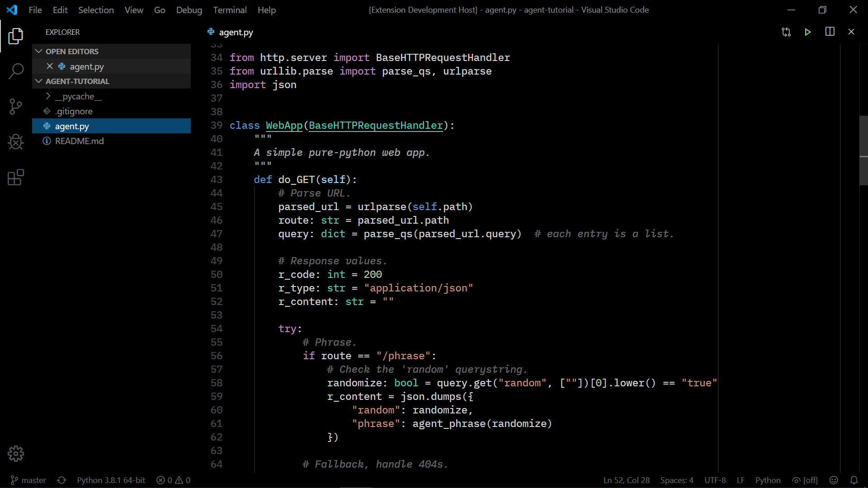Open the Manage settings gear

point(16,454)
